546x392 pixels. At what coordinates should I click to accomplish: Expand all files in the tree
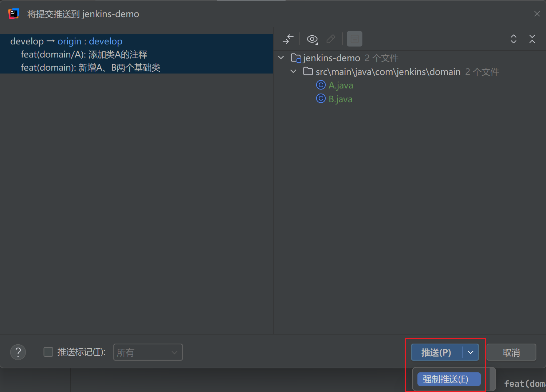click(513, 39)
